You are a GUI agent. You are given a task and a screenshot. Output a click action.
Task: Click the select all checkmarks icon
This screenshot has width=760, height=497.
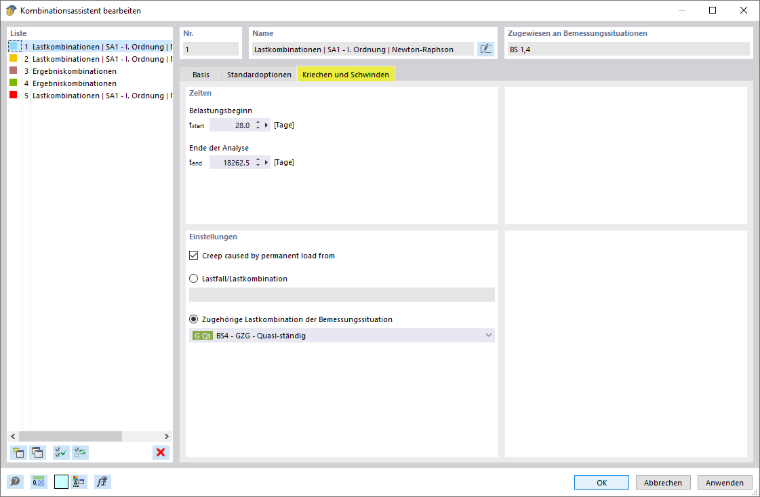click(61, 453)
